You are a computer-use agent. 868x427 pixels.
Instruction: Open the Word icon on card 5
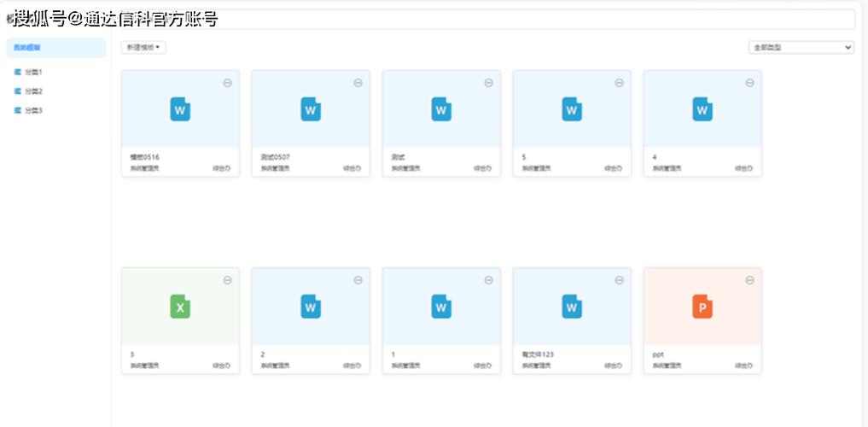pyautogui.click(x=572, y=109)
